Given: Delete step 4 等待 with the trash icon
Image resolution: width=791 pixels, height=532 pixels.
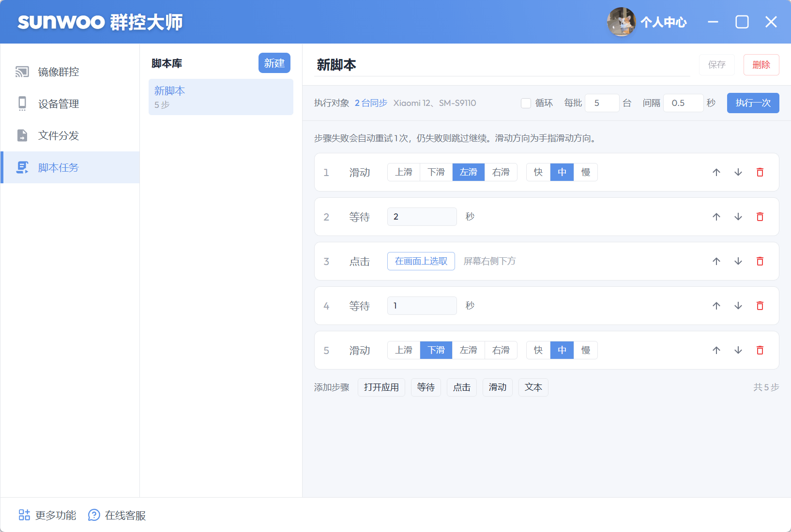Looking at the screenshot, I should coord(760,306).
